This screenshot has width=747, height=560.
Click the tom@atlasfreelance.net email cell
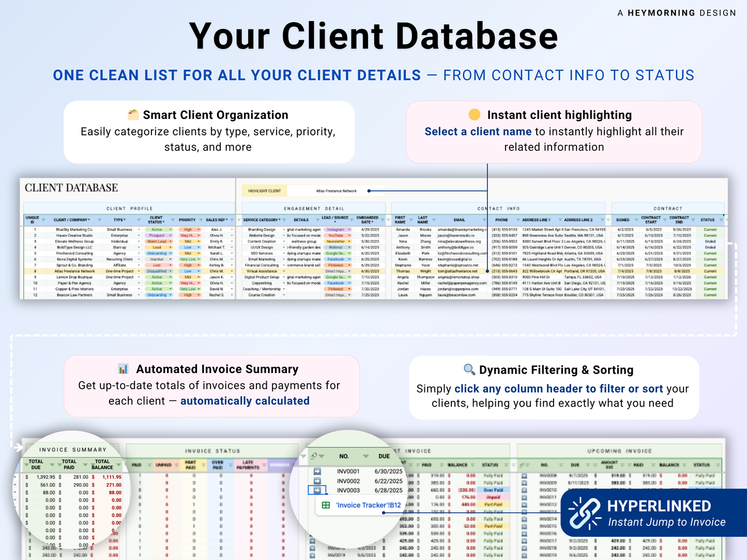458,271
